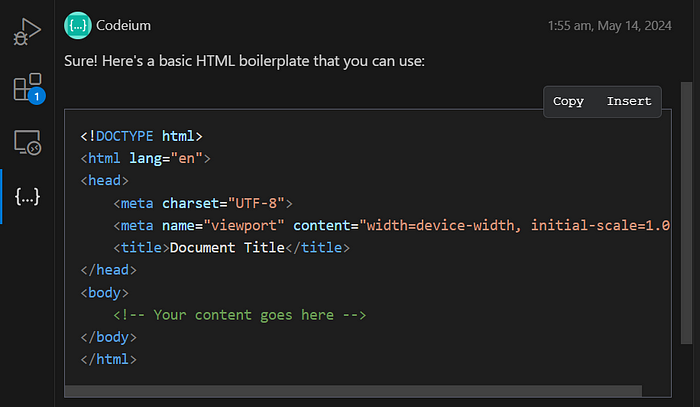This screenshot has width=700, height=407.
Task: Select the Codeium braces icon in activity bar
Action: tap(27, 196)
